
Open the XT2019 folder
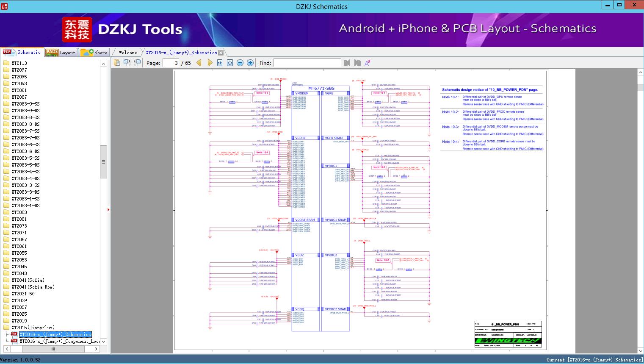15,321
